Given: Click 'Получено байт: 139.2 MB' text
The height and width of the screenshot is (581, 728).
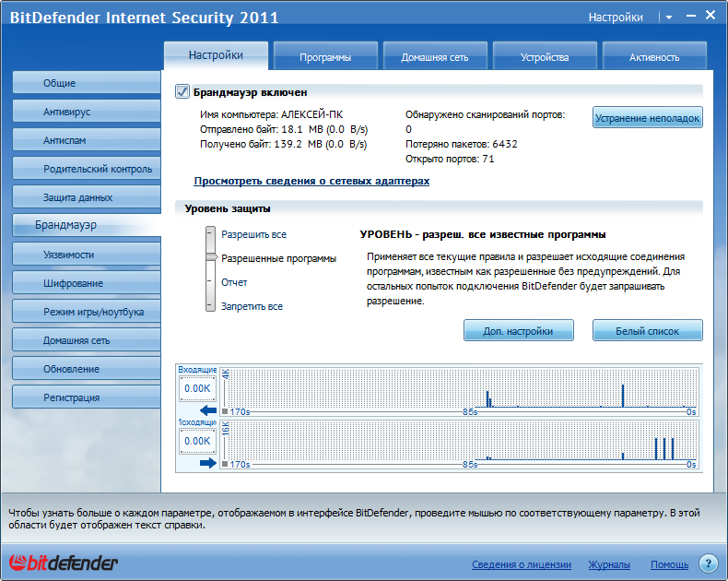Looking at the screenshot, I should (x=283, y=144).
